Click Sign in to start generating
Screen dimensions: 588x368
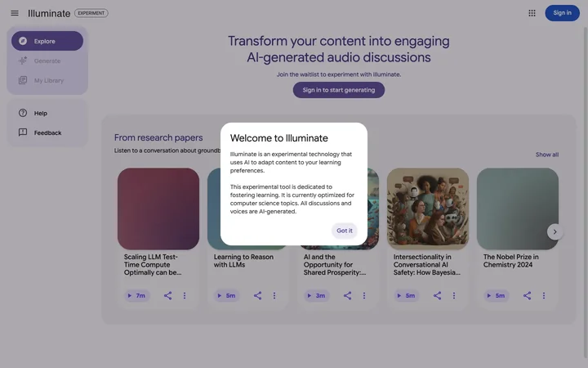[x=339, y=90]
